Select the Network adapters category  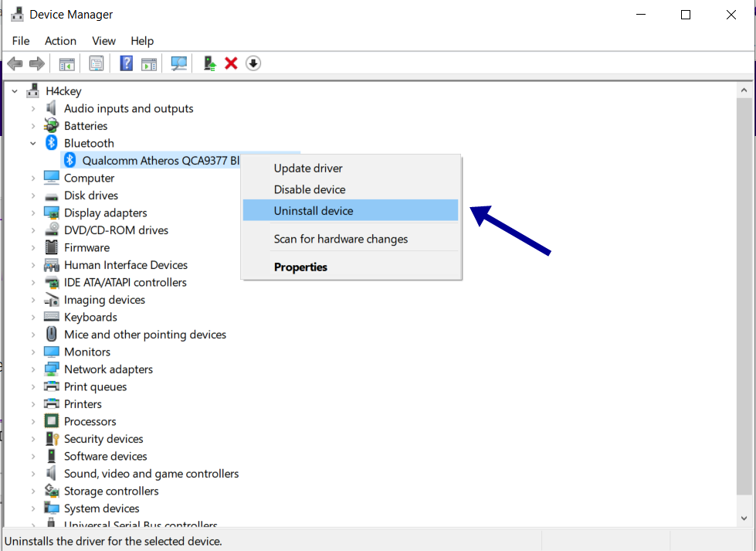[108, 369]
